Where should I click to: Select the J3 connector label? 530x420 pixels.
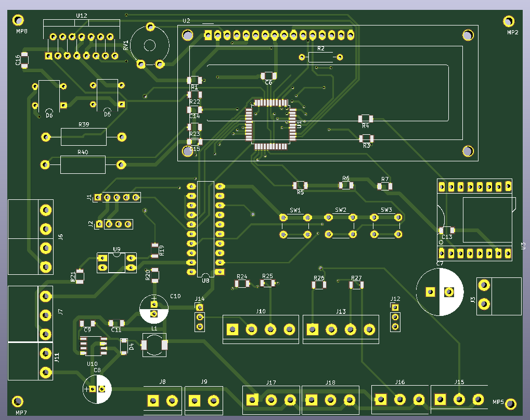pyautogui.click(x=473, y=299)
